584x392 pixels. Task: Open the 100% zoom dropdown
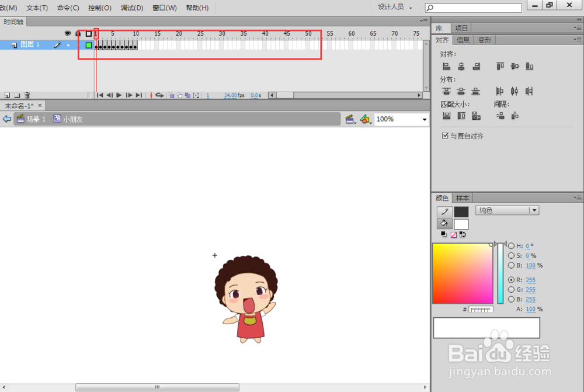[x=424, y=120]
